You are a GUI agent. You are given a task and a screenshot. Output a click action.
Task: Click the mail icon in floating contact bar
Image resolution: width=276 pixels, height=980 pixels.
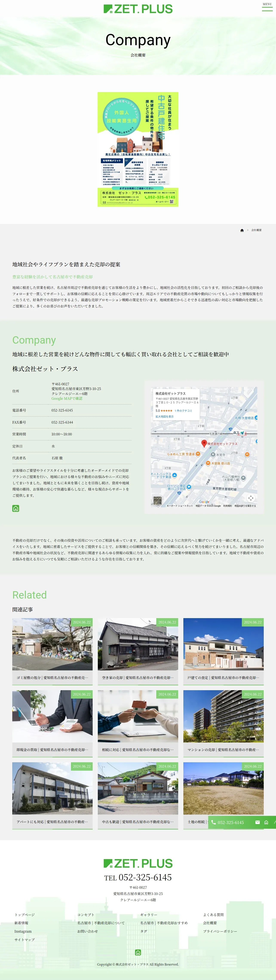[x=257, y=822]
